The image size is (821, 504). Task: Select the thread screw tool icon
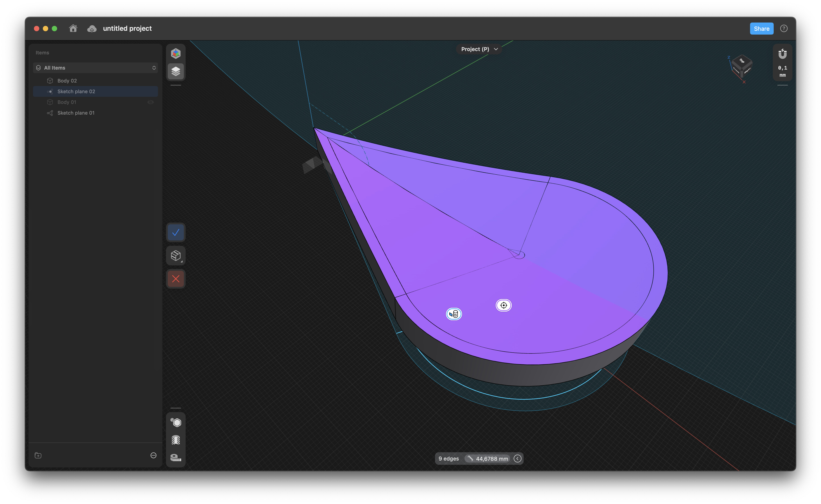[x=176, y=440]
